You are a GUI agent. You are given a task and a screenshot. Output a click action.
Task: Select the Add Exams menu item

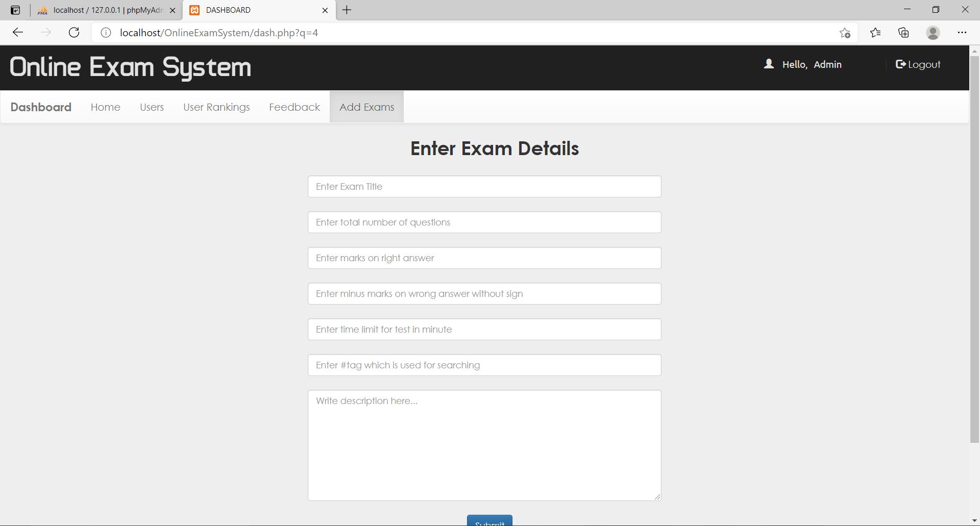[366, 107]
